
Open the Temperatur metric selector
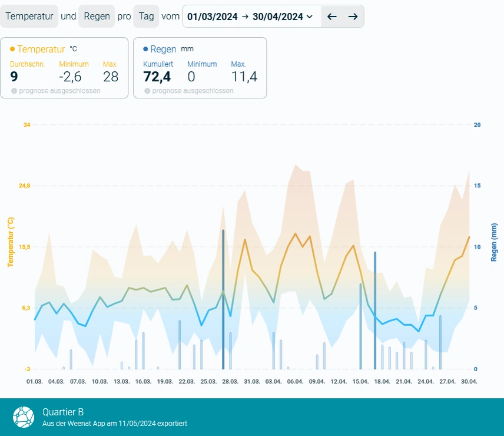29,16
